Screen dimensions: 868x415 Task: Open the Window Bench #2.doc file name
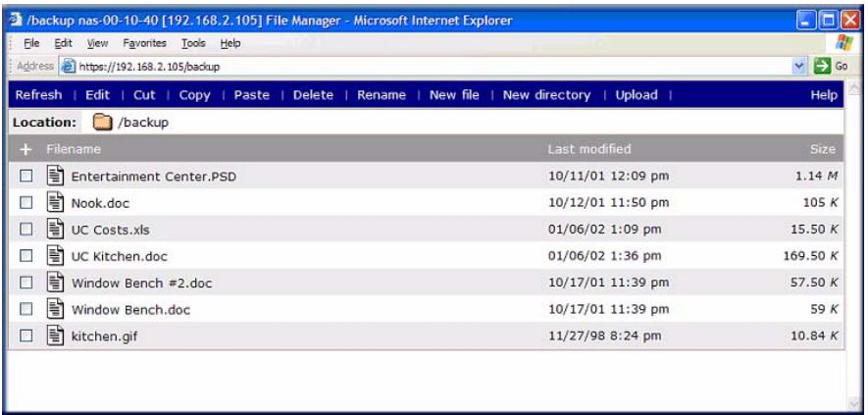141,284
